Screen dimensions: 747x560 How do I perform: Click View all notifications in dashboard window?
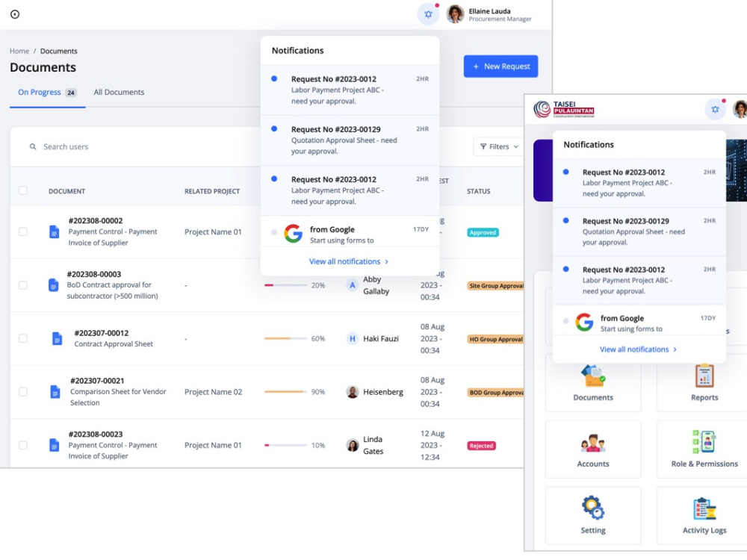(x=638, y=349)
